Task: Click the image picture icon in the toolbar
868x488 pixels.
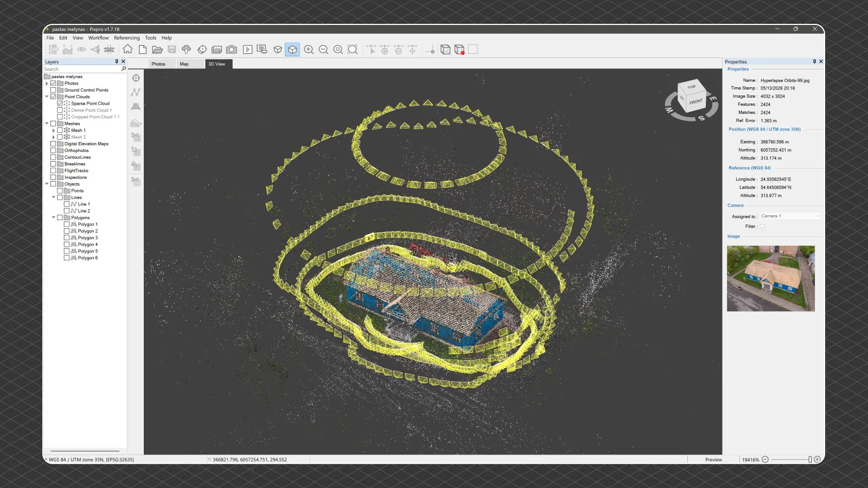Action: 216,49
